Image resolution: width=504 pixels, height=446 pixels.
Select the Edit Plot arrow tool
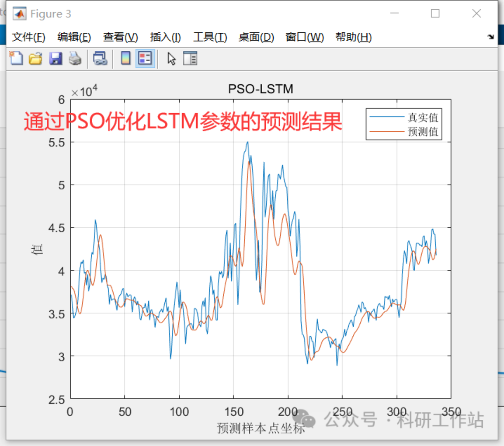click(x=171, y=59)
